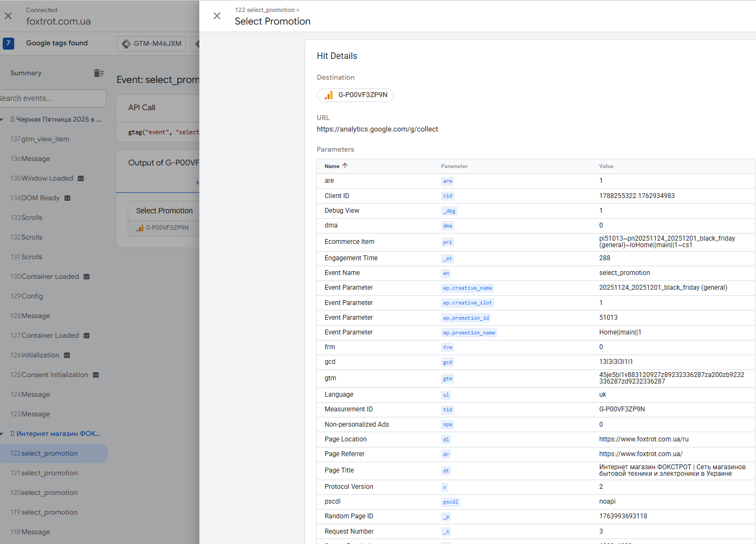Image resolution: width=756 pixels, height=544 pixels.
Task: Click the code badge beside Initialization event
Action: 67,355
